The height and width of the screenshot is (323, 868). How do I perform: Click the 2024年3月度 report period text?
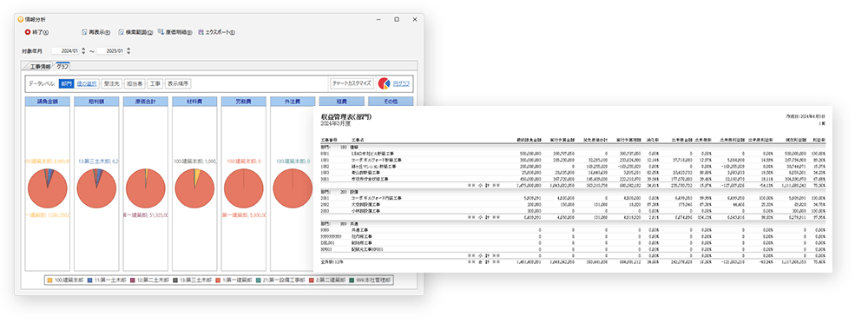[337, 124]
